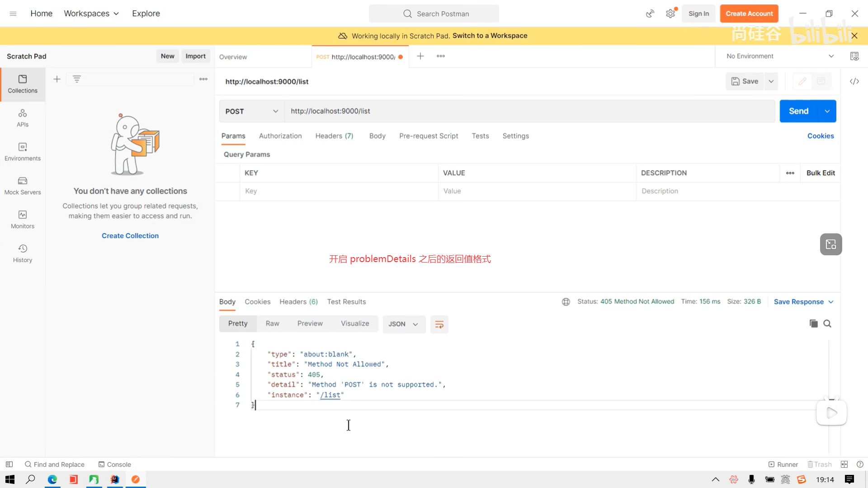Expand the POST method dropdown

coord(251,111)
